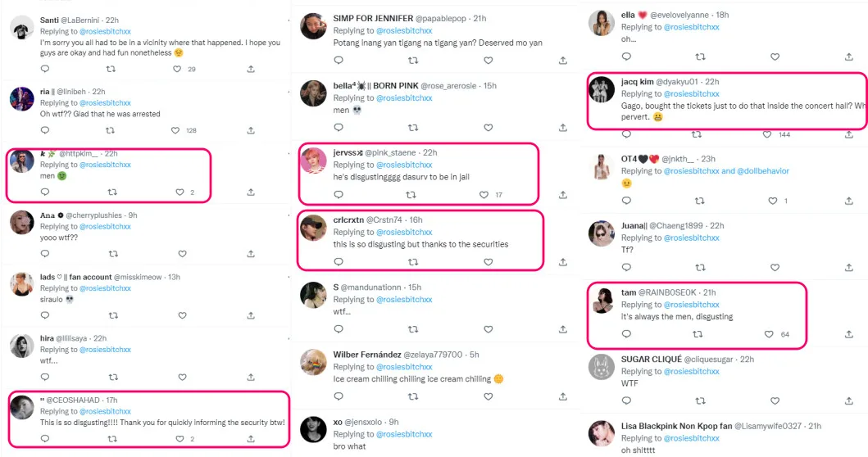Reply to bella's 'men' tweet
The height and width of the screenshot is (457, 868).
coord(338,128)
